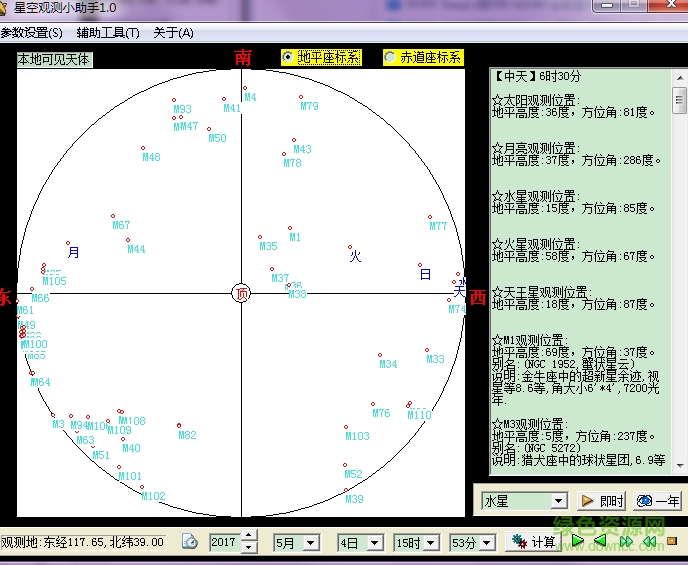Click the 火 Mars marker on sky chart
The image size is (688, 565).
point(354,256)
